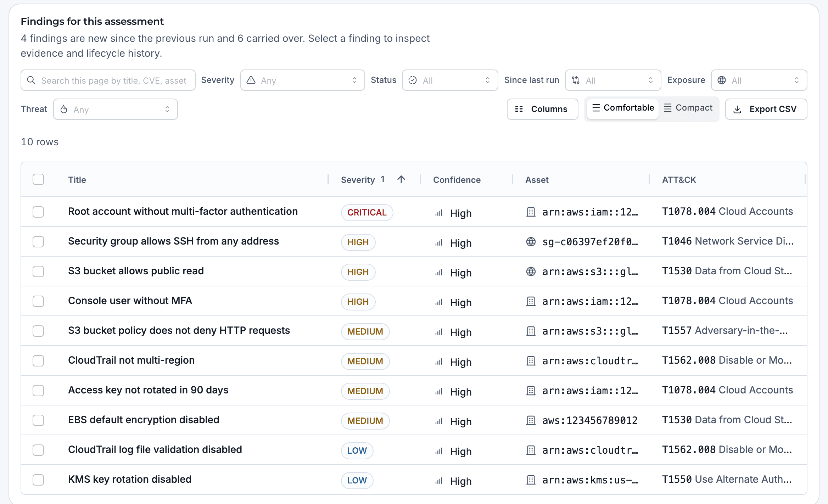Open finding Access key not rotated in 90 days
Image resolution: width=828 pixels, height=504 pixels.
[x=148, y=390]
